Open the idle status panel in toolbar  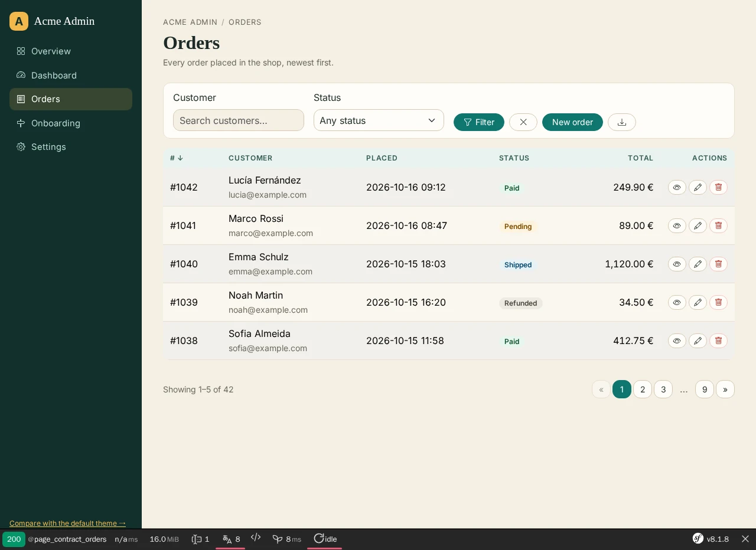pyautogui.click(x=325, y=539)
